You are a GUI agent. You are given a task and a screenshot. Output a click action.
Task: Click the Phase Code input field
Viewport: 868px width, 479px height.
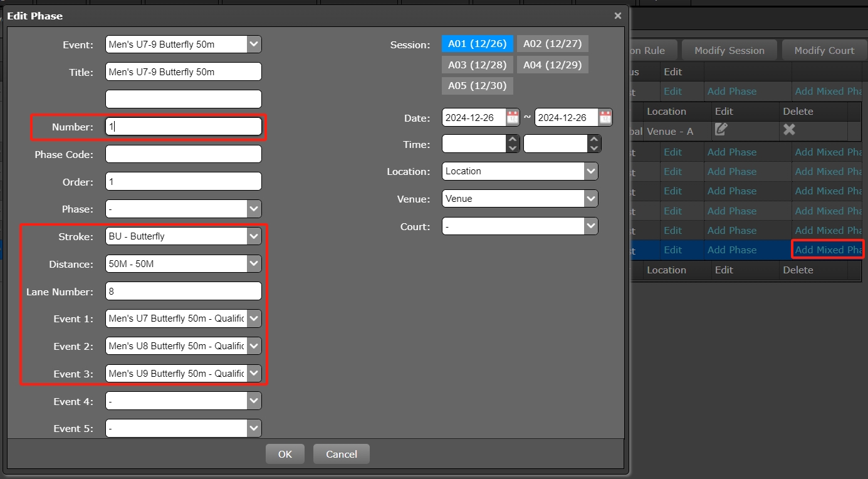183,154
